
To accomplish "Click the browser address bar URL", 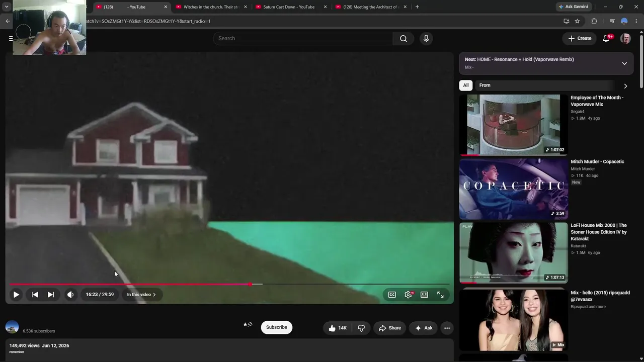I will 149,21.
